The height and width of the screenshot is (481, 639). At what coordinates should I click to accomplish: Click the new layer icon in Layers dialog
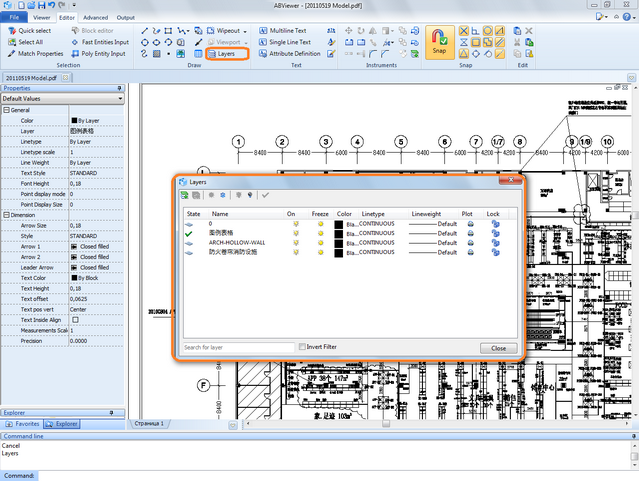185,195
